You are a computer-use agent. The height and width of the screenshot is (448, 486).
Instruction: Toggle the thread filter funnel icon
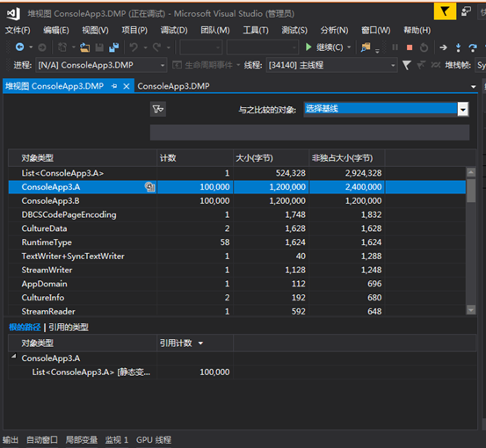[x=406, y=65]
